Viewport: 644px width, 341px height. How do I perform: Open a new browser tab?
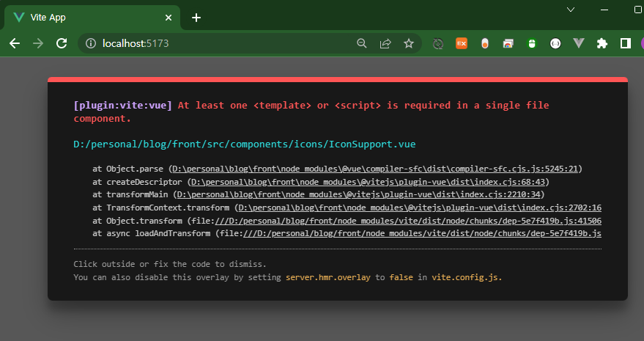(x=196, y=18)
